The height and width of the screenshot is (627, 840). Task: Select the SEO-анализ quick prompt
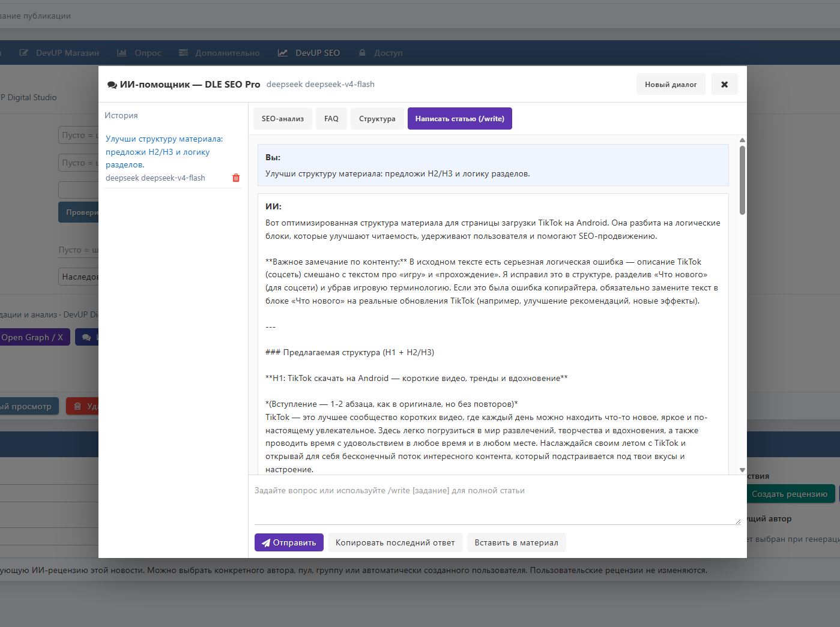pos(283,119)
